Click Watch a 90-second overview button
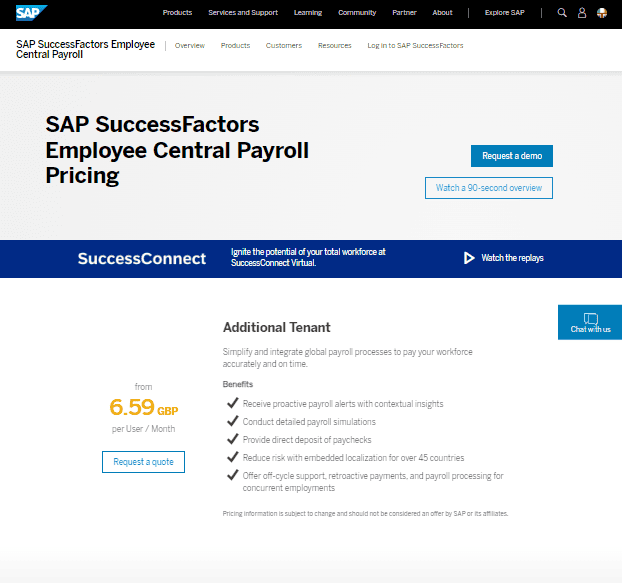 [489, 188]
